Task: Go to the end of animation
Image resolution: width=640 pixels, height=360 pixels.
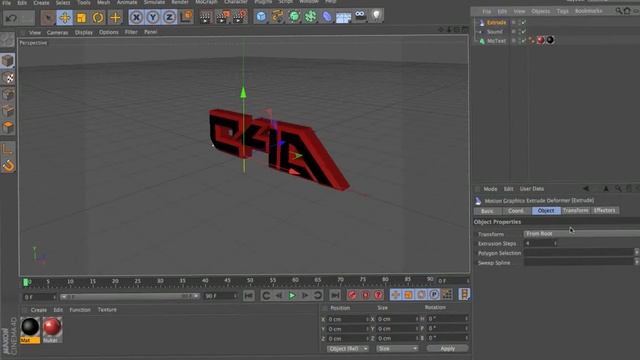Action: (x=335, y=295)
